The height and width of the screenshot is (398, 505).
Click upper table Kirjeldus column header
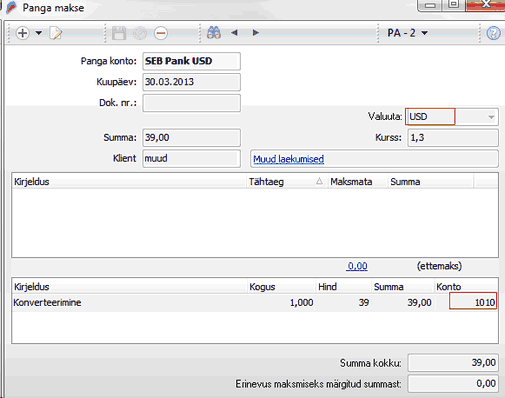point(129,182)
